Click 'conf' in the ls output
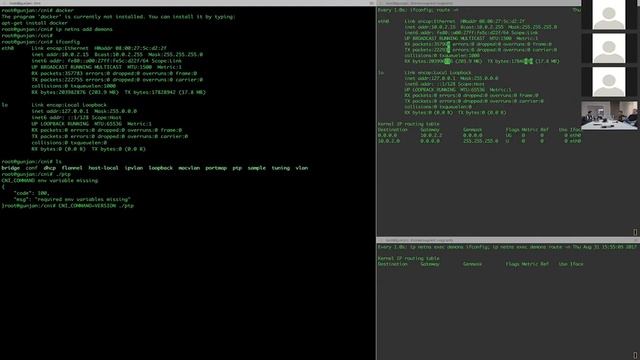Image resolution: width=640 pixels, height=360 pixels. click(x=31, y=168)
